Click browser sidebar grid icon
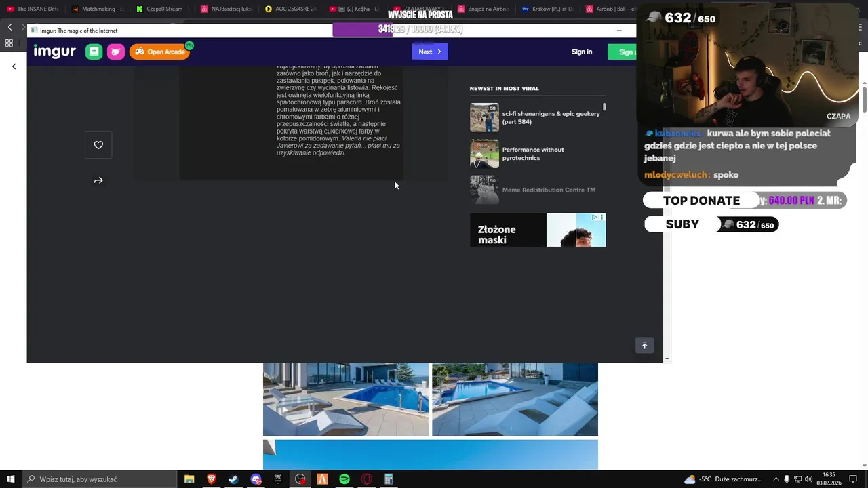Image resolution: width=868 pixels, height=488 pixels. (9, 43)
